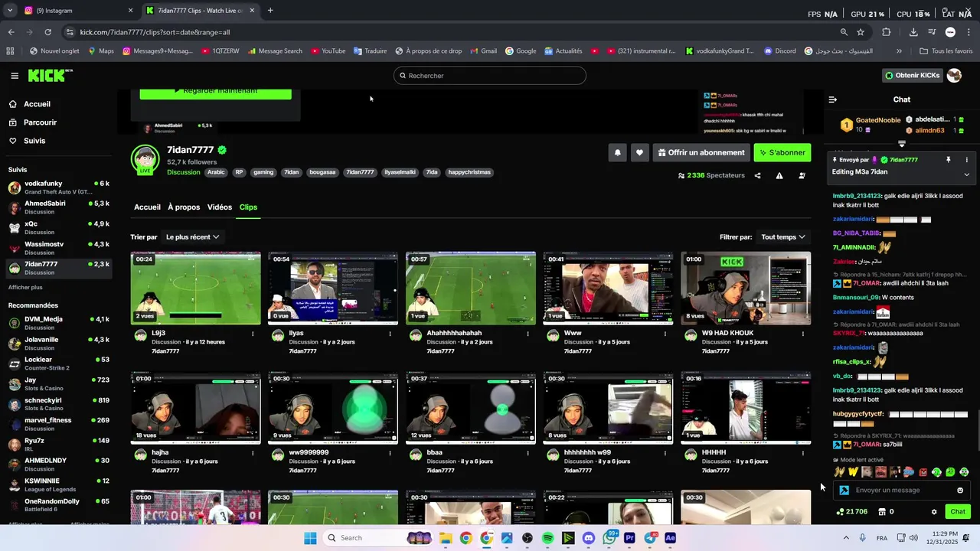The image size is (980, 551).
Task: Expand pinned message chevron
Action: [x=966, y=174]
